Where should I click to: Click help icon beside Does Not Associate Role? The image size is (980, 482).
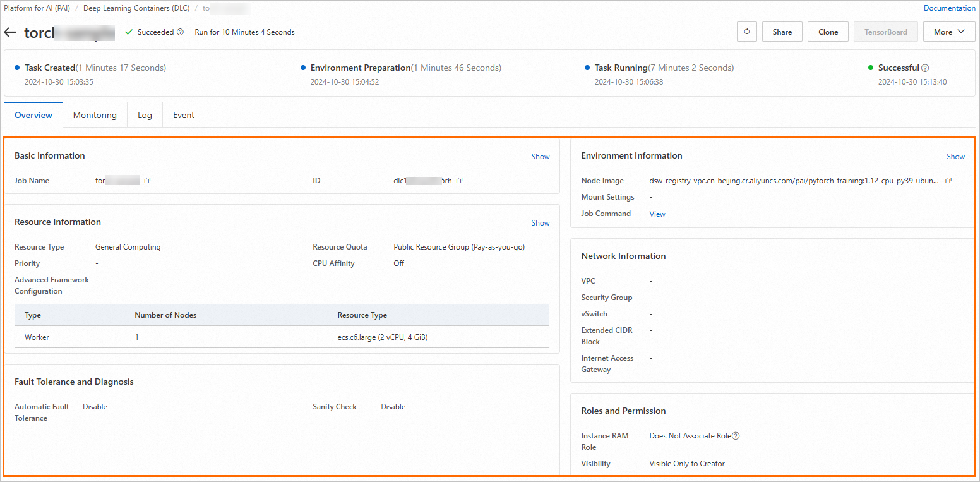736,436
